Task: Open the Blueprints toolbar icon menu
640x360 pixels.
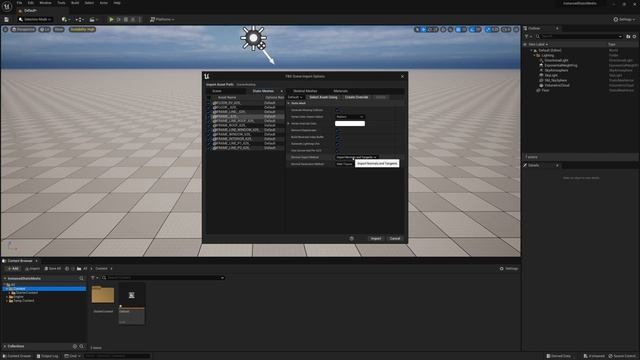Action: click(x=80, y=19)
